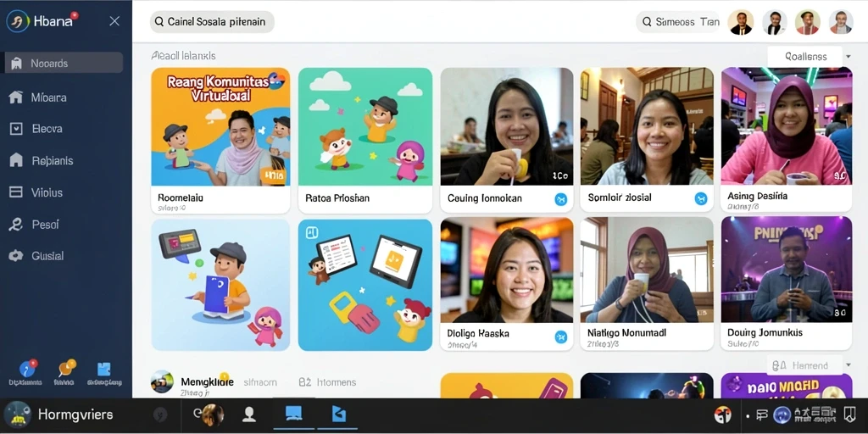This screenshot has width=868, height=434.
Task: Click blue badge on Somloir ziosial card
Action: 701,199
